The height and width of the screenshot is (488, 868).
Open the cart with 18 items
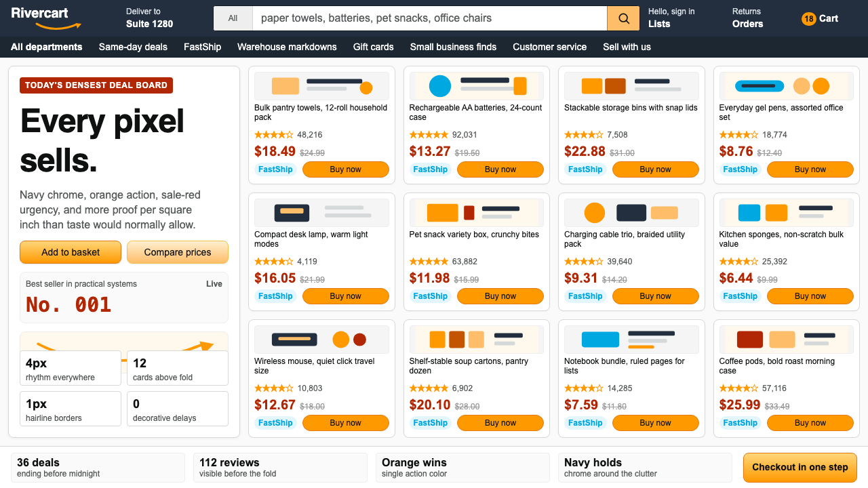pos(820,18)
